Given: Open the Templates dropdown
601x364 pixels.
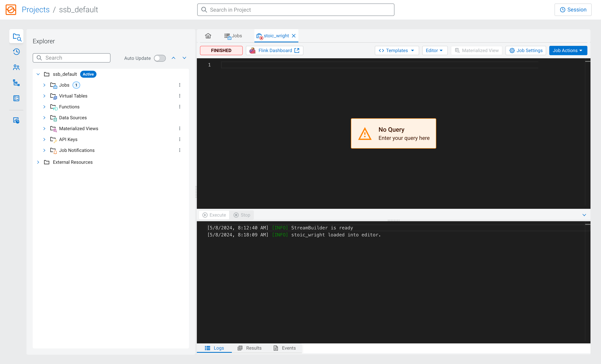Looking at the screenshot, I should (397, 51).
